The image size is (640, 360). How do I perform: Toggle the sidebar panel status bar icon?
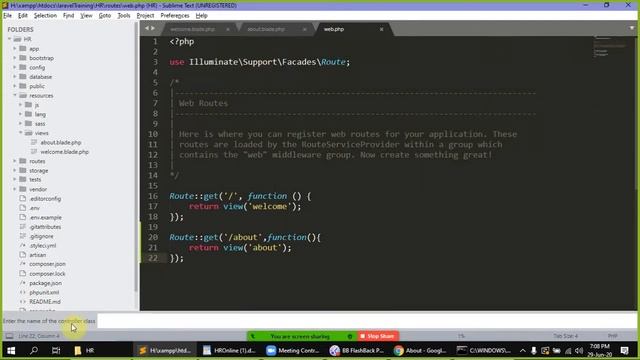9,336
